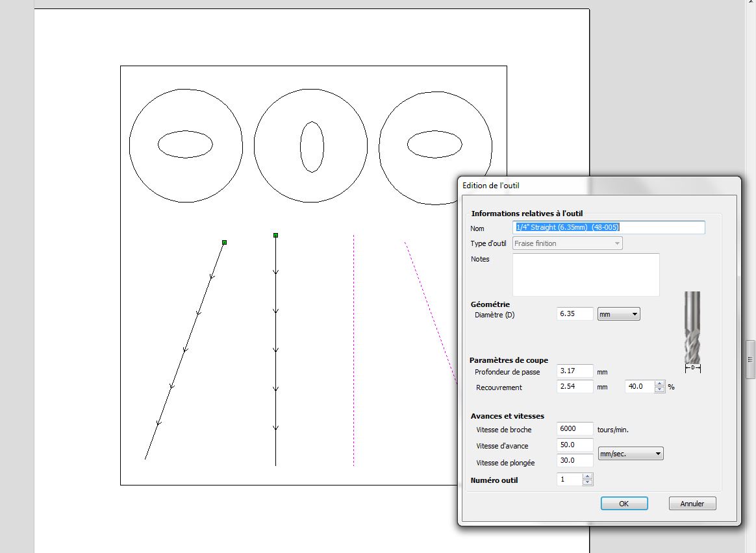Click the vertical scrollbar handle on right

(750, 360)
